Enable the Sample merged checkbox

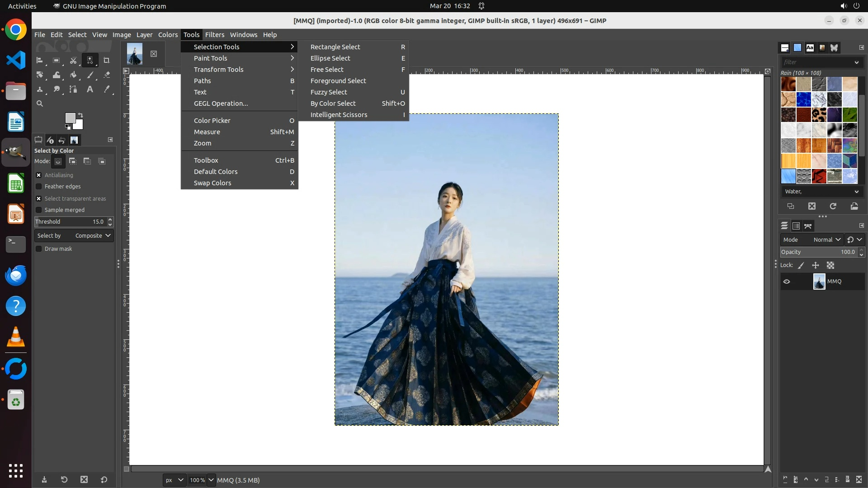click(x=39, y=210)
